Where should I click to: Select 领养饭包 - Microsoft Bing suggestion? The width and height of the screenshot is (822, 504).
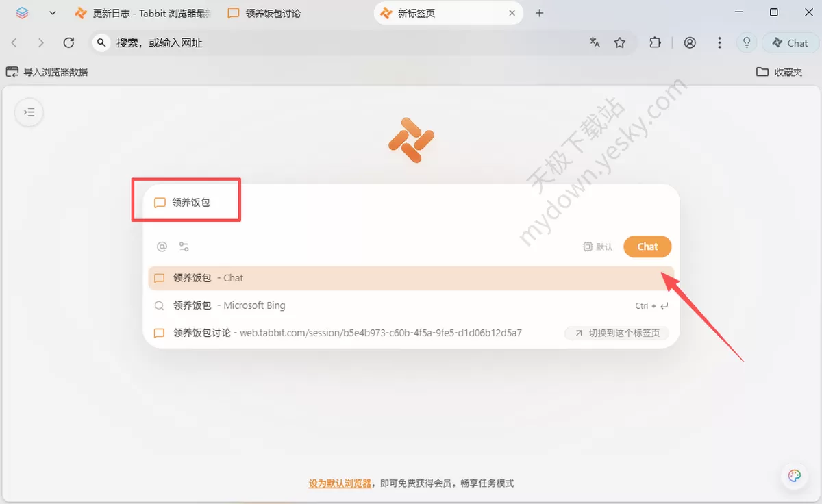click(411, 305)
